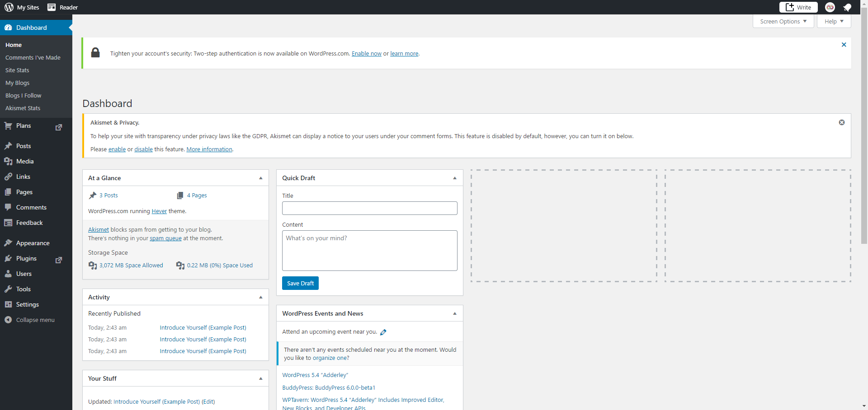
Task: Click the learn more link in security notice
Action: [x=404, y=53]
